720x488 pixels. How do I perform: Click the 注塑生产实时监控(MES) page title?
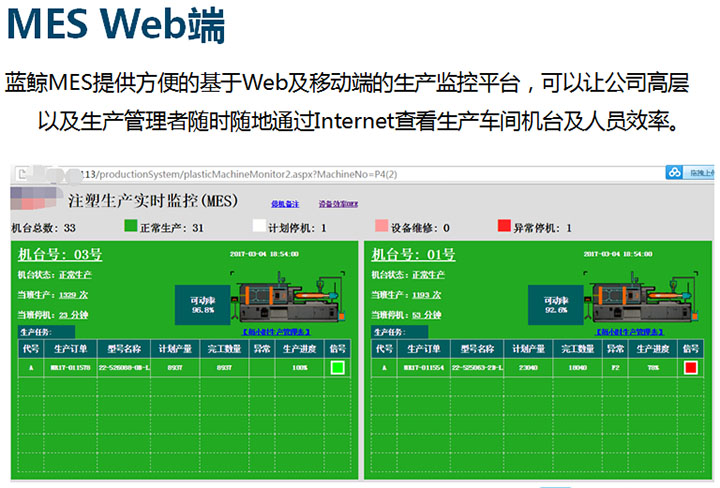point(153,201)
